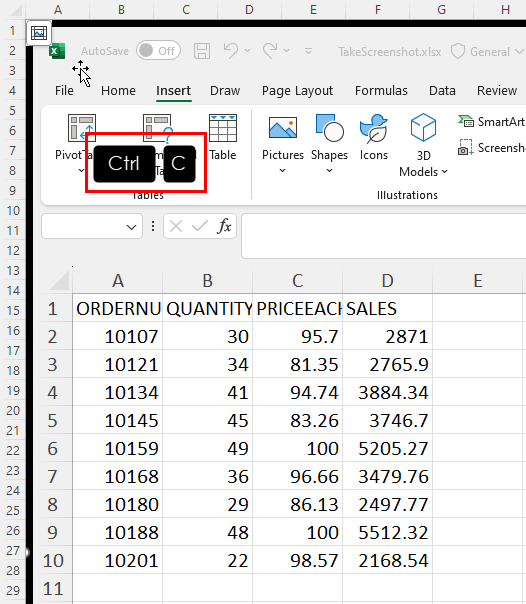The width and height of the screenshot is (526, 604).
Task: Toggle the AutoSave switch
Action: click(x=158, y=50)
